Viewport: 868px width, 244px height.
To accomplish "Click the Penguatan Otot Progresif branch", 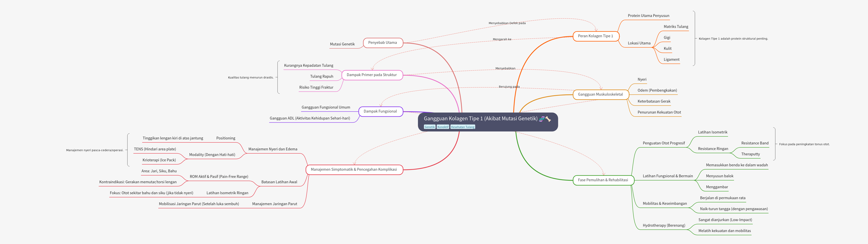I will pyautogui.click(x=663, y=143).
